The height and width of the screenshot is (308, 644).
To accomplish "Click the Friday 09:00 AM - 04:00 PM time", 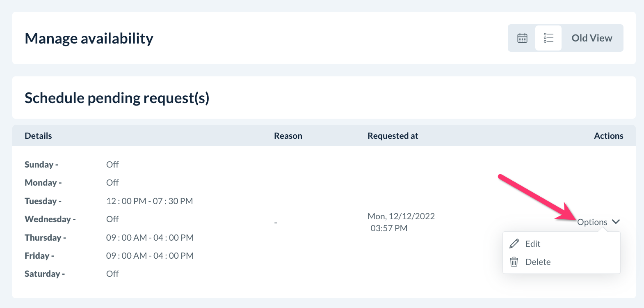I will [150, 256].
